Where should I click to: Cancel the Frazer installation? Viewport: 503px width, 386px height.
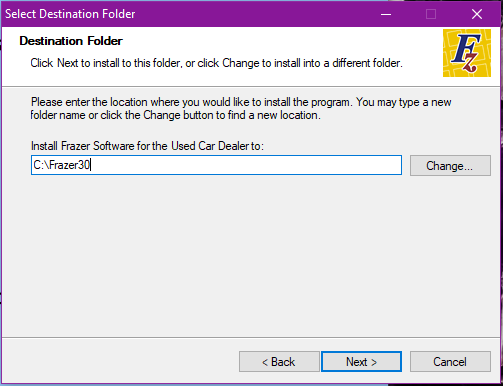pos(450,362)
